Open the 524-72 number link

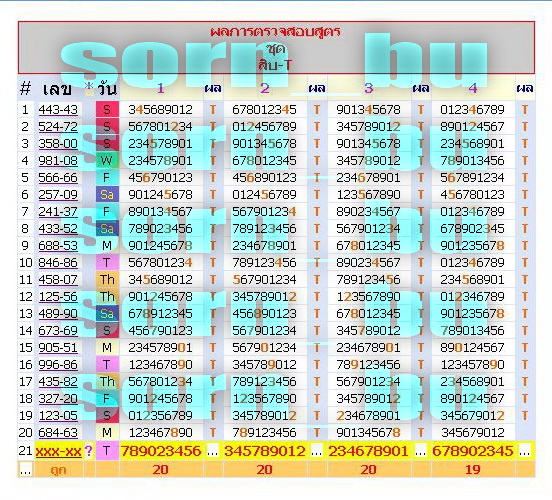58,127
